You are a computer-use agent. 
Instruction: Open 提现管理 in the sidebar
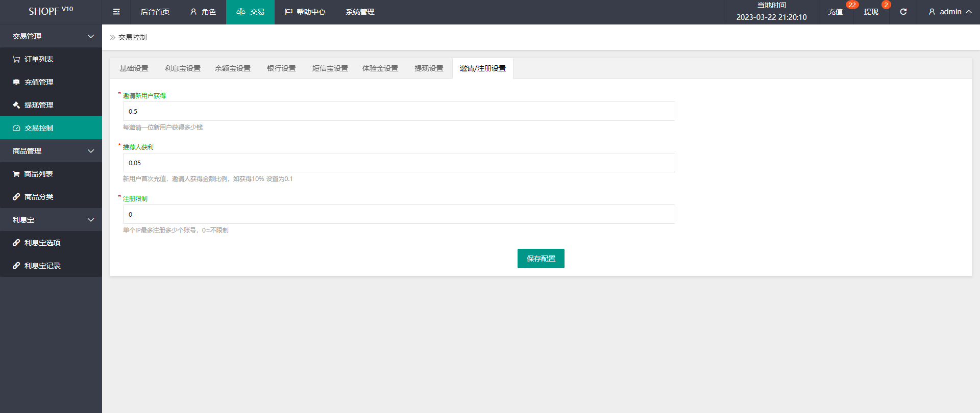39,105
